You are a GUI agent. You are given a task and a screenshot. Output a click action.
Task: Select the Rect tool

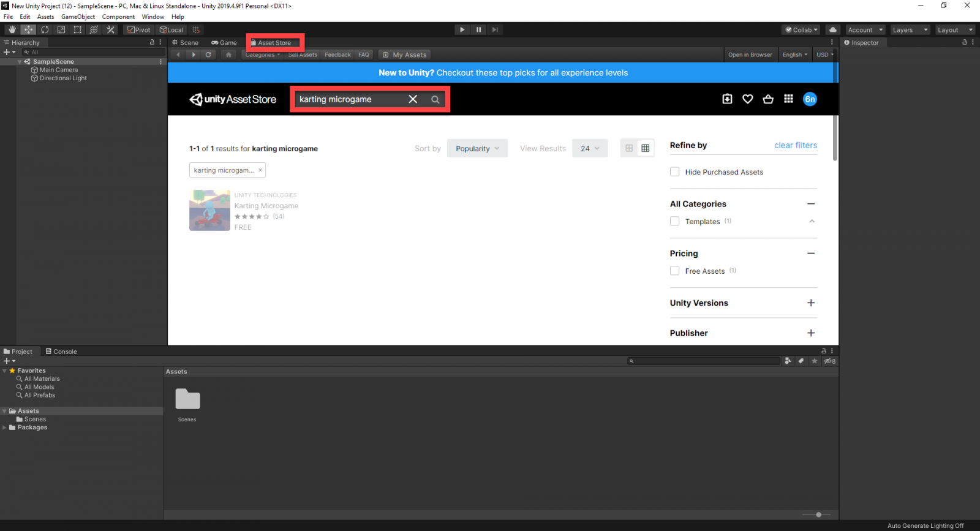pyautogui.click(x=77, y=29)
